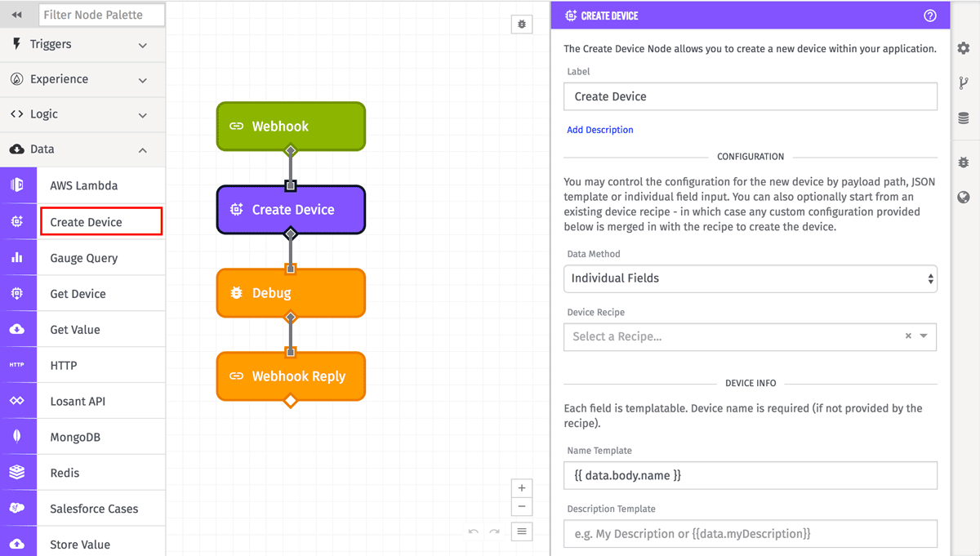Click the HTTP node icon
Image resolution: width=980 pixels, height=556 pixels.
point(17,365)
